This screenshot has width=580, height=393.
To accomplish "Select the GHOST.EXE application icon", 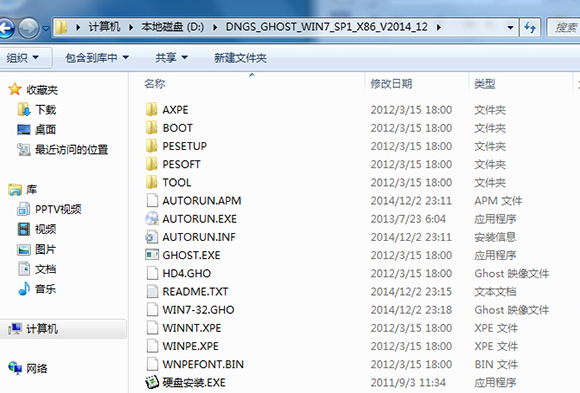I will 152,255.
